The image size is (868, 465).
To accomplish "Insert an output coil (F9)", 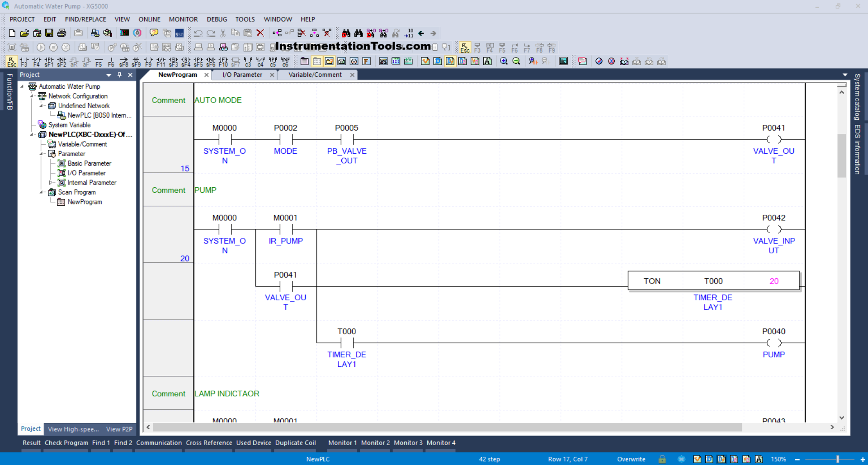I will (x=148, y=62).
